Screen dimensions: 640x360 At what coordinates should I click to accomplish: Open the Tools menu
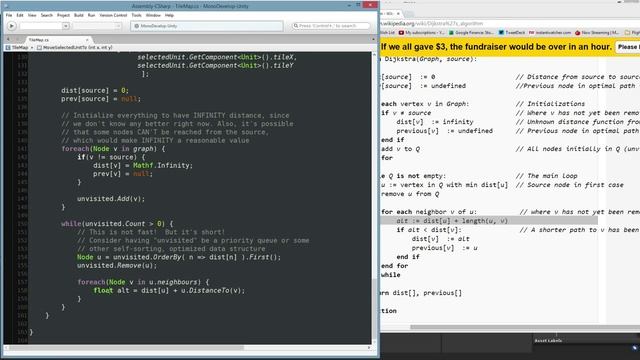(136, 15)
